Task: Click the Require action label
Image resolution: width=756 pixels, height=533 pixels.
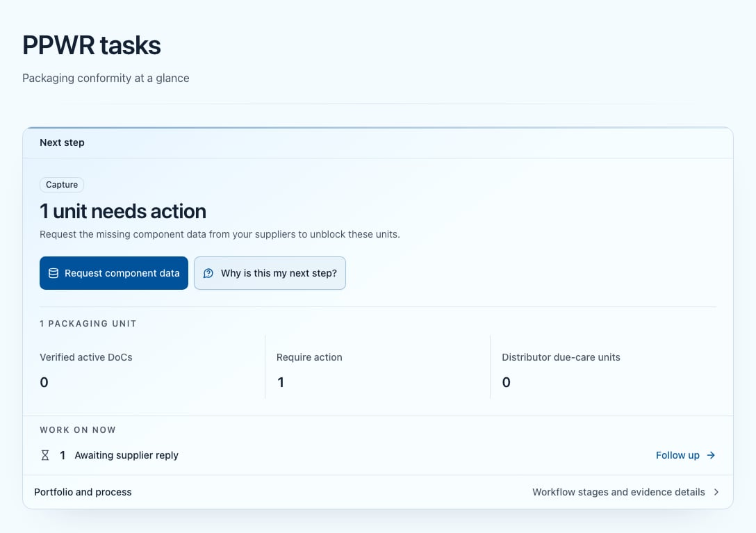Action: [x=309, y=357]
